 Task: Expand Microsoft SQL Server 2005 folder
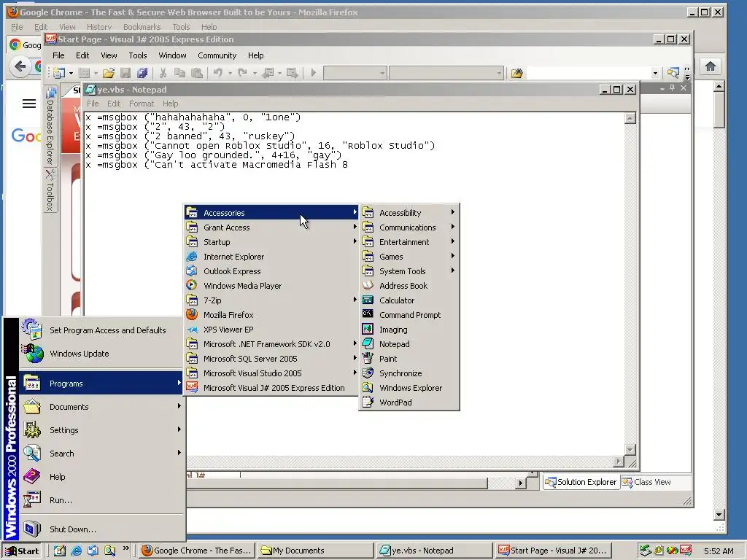point(271,359)
